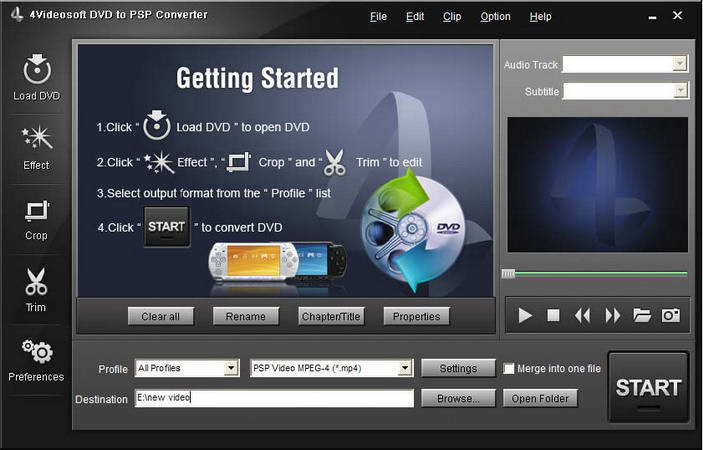Select the Crop tool in sidebar
This screenshot has height=450, width=703.
37,220
